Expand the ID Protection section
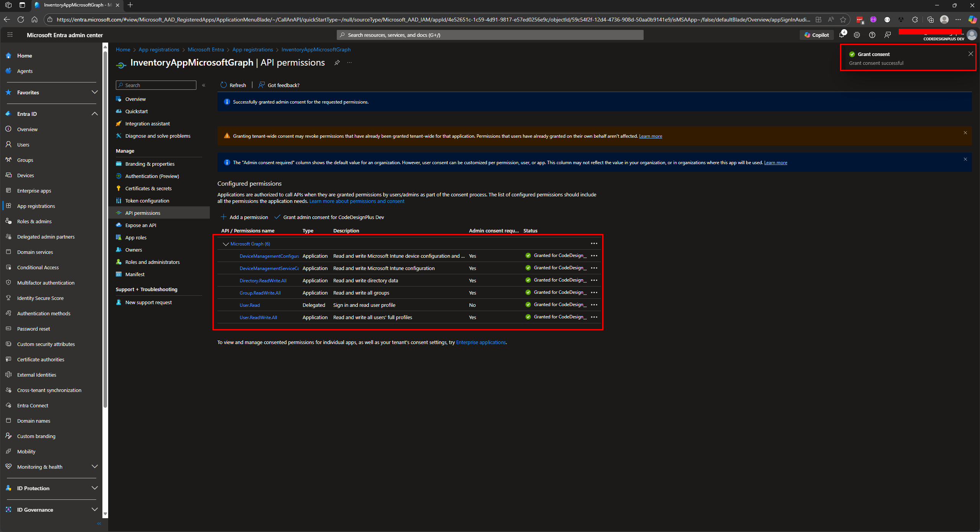 click(95, 488)
